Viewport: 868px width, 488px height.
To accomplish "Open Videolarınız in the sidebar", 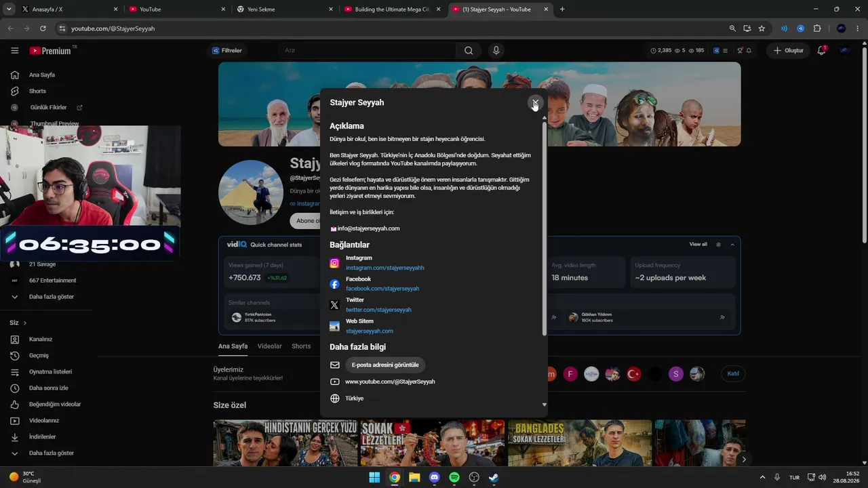I will click(x=43, y=420).
